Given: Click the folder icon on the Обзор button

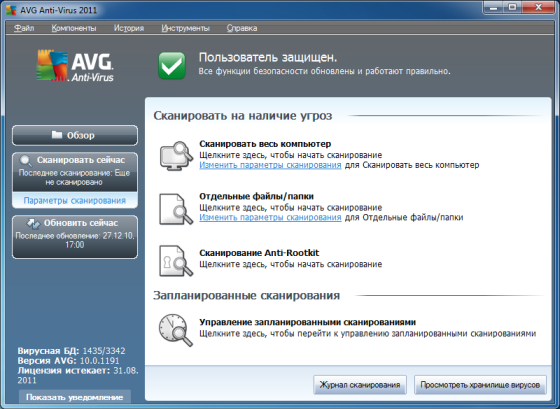Looking at the screenshot, I should click(x=57, y=135).
